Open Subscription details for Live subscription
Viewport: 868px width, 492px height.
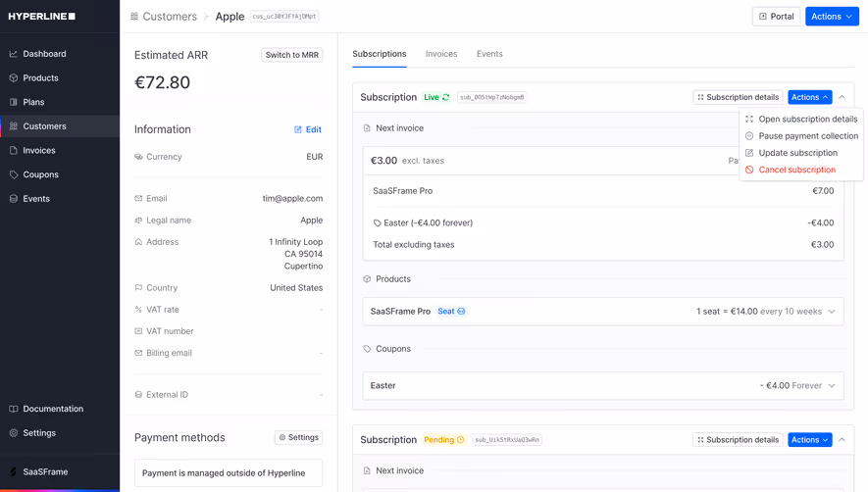tap(738, 97)
